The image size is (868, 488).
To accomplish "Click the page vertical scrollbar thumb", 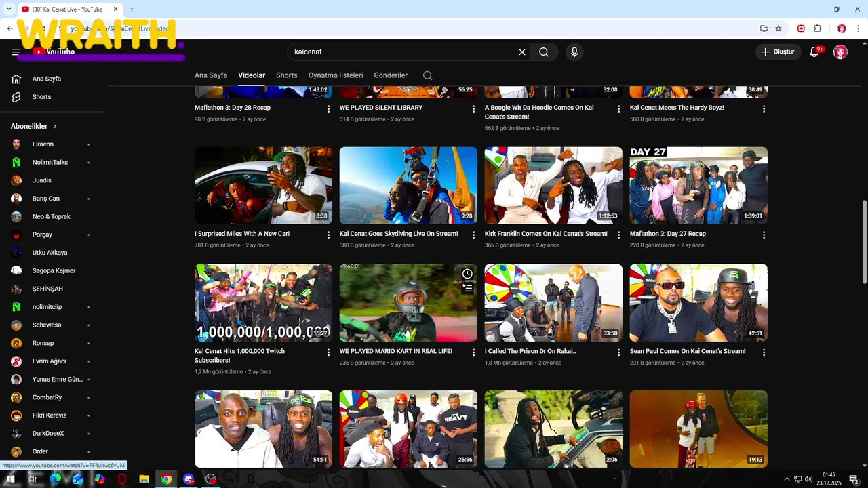I will [x=864, y=242].
